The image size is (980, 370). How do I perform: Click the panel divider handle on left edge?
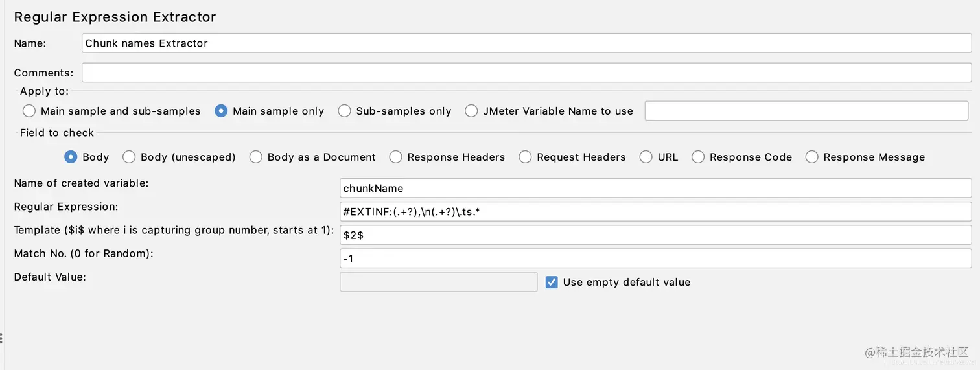2,338
